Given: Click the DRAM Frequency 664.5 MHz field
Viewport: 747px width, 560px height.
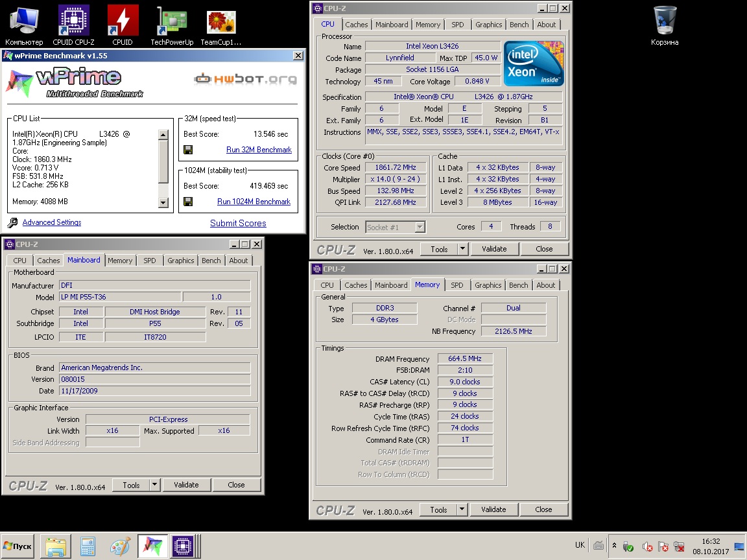Looking at the screenshot, I should pyautogui.click(x=465, y=358).
